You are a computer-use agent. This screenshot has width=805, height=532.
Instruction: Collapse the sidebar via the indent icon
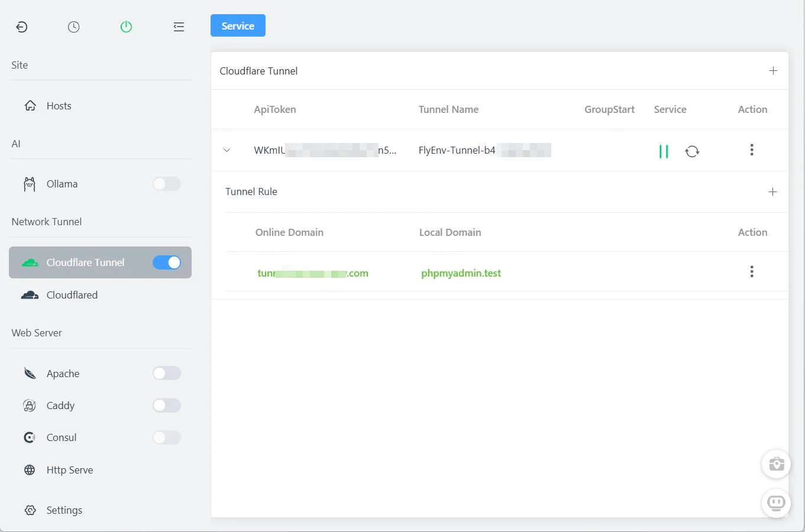tap(179, 27)
